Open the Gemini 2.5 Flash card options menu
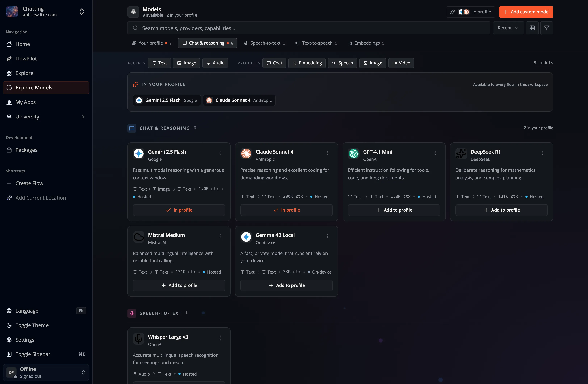 click(x=220, y=153)
